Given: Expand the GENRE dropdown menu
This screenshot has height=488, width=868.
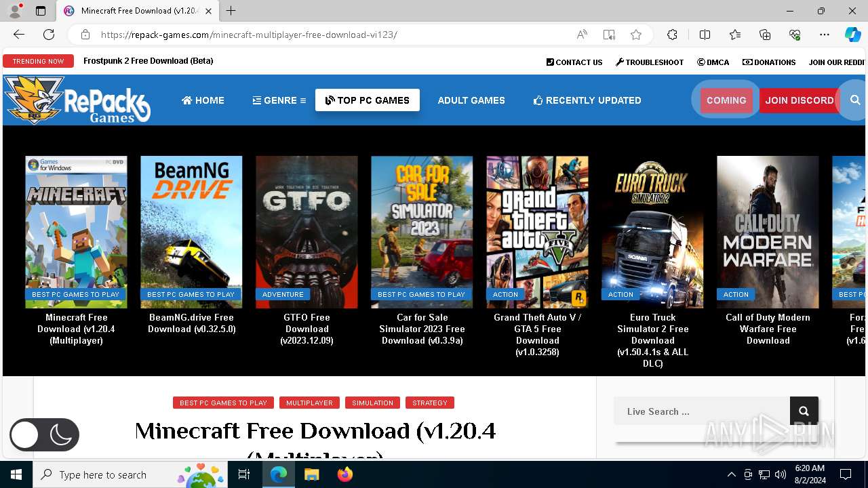Looking at the screenshot, I should click(x=279, y=100).
